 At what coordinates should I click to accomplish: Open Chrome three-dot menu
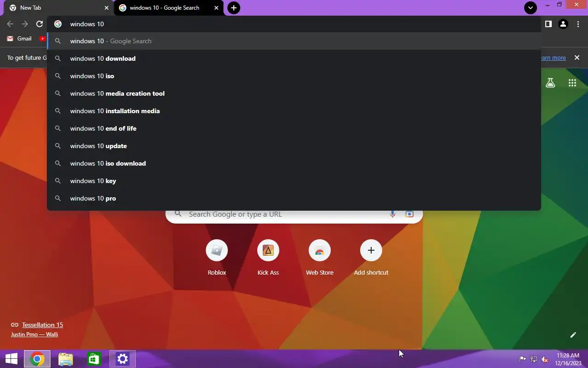coord(578,24)
